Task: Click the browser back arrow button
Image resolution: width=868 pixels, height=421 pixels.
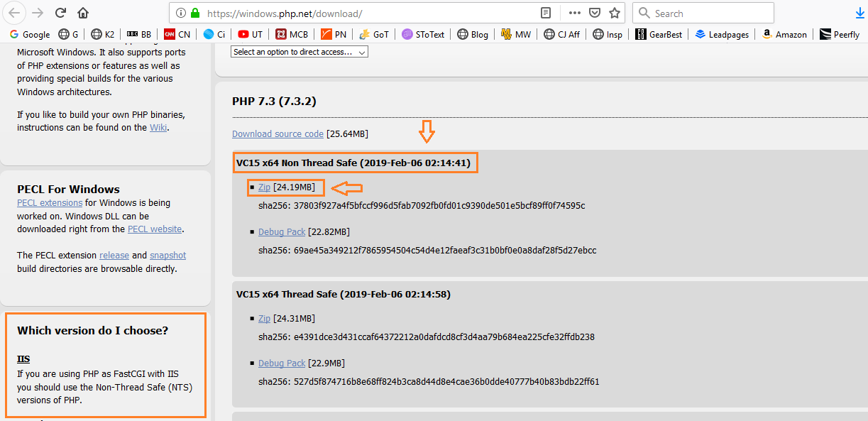Action: tap(15, 13)
